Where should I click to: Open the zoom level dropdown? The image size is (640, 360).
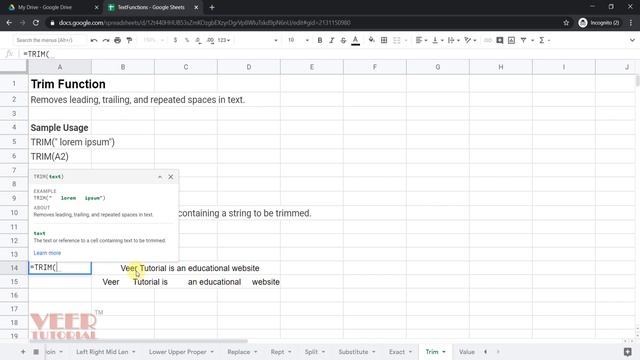pos(154,40)
